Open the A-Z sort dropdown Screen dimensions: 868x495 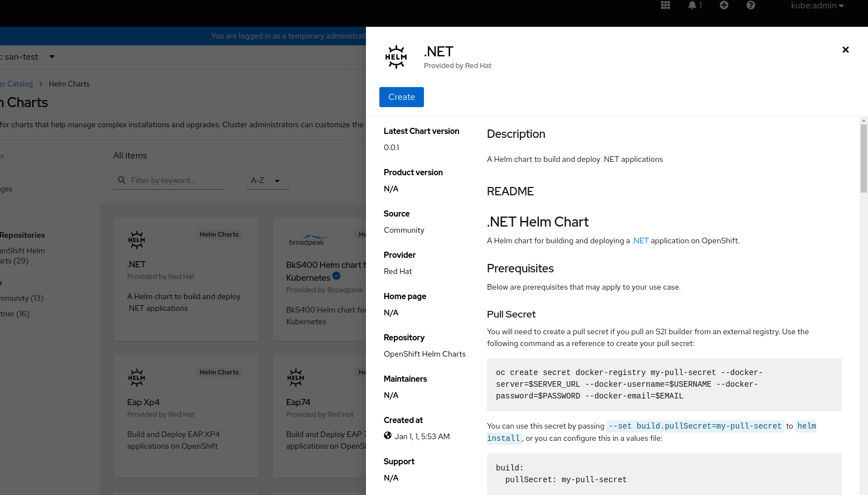268,180
